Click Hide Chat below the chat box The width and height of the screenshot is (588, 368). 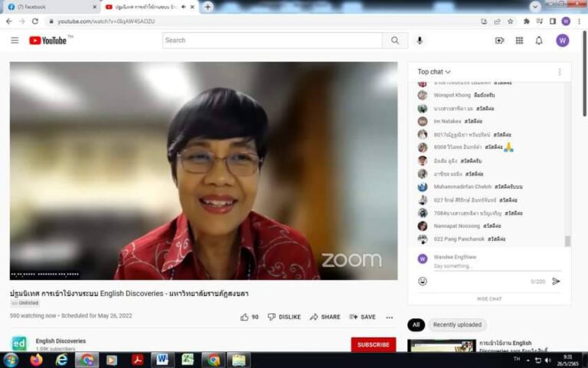[489, 299]
